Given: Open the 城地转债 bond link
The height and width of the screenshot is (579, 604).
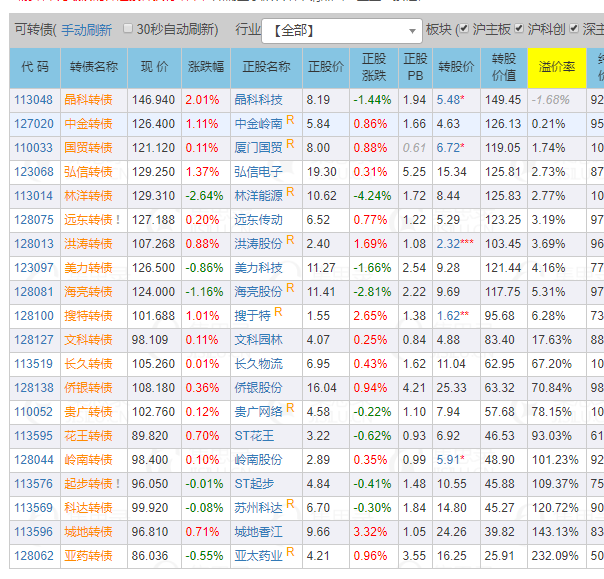Looking at the screenshot, I should [88, 532].
